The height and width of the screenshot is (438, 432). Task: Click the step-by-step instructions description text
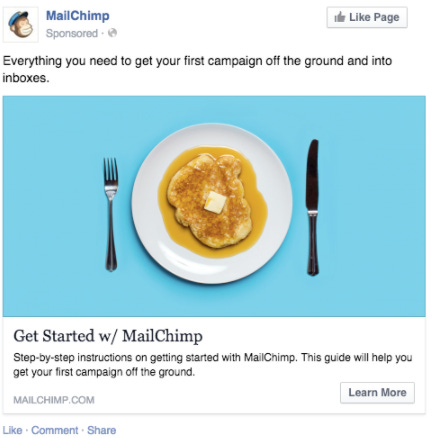213,364
